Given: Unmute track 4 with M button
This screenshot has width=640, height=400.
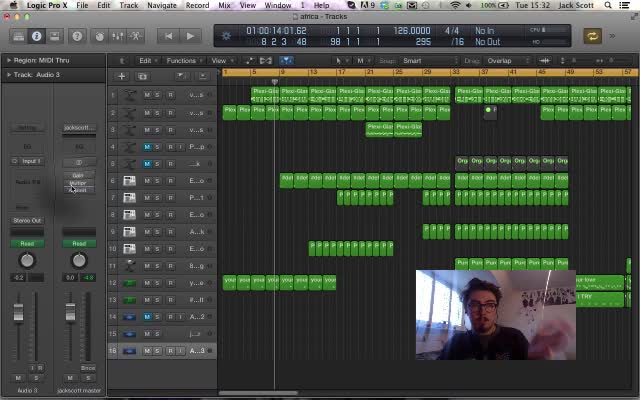Looking at the screenshot, I should pos(147,147).
